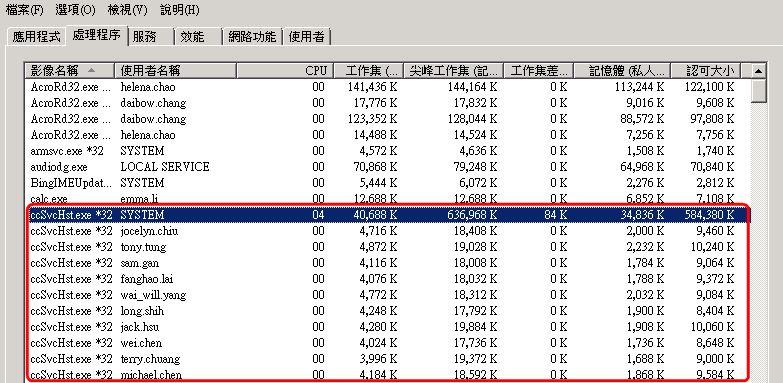Sort by 工作集差異 column header
783x383 pixels.
pos(538,70)
